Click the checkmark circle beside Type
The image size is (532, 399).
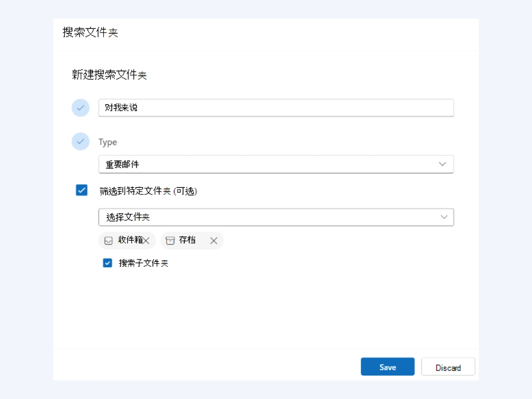tap(81, 141)
